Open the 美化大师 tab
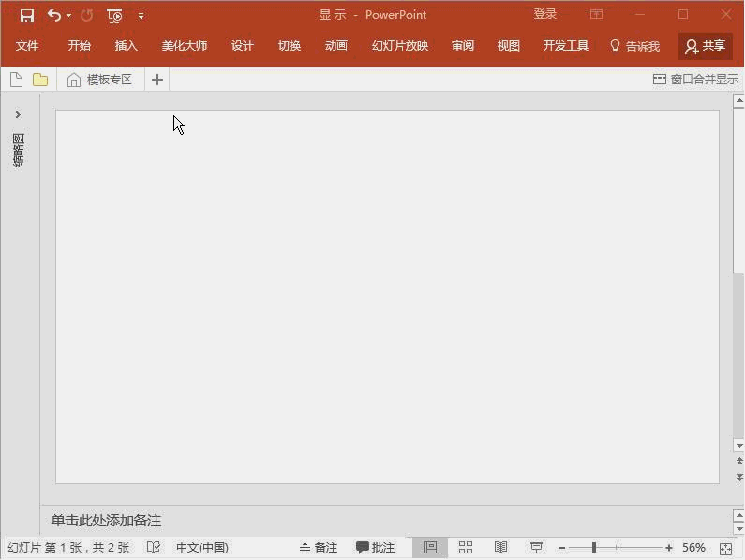745x560 pixels. 185,46
